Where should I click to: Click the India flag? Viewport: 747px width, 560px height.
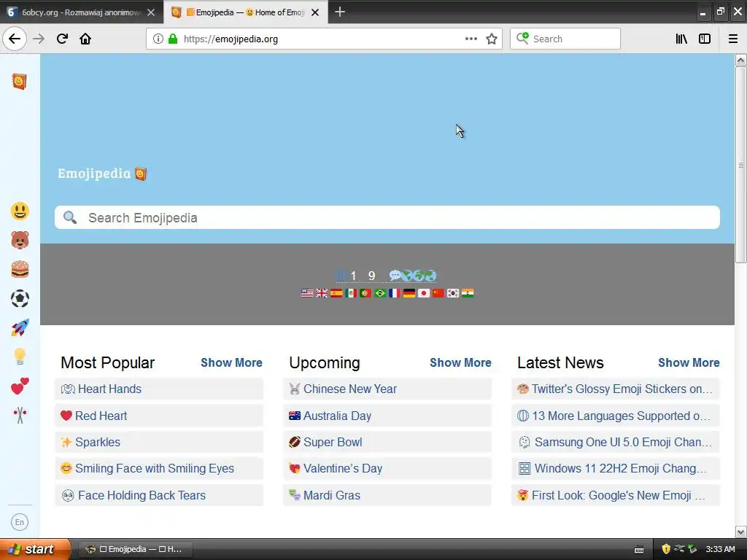(468, 293)
